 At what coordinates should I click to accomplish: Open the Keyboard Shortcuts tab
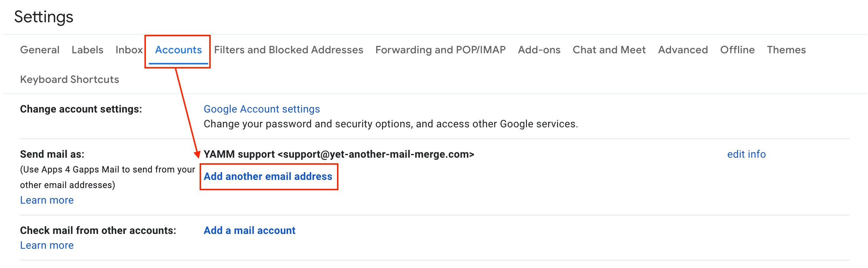pyautogui.click(x=70, y=80)
